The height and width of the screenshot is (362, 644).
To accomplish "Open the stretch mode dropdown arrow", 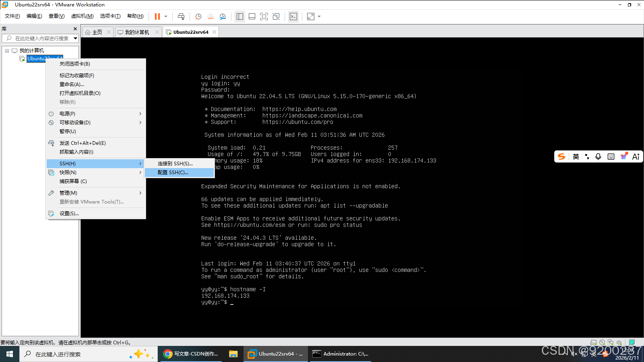I will 319,16.
